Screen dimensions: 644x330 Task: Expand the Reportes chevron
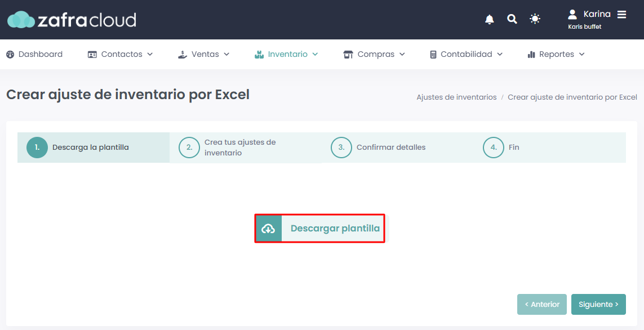tap(581, 54)
